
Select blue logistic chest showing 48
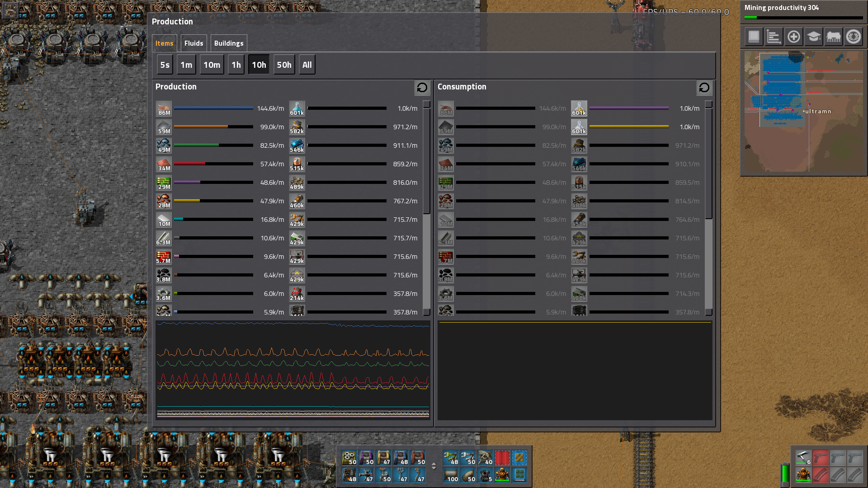click(x=401, y=458)
